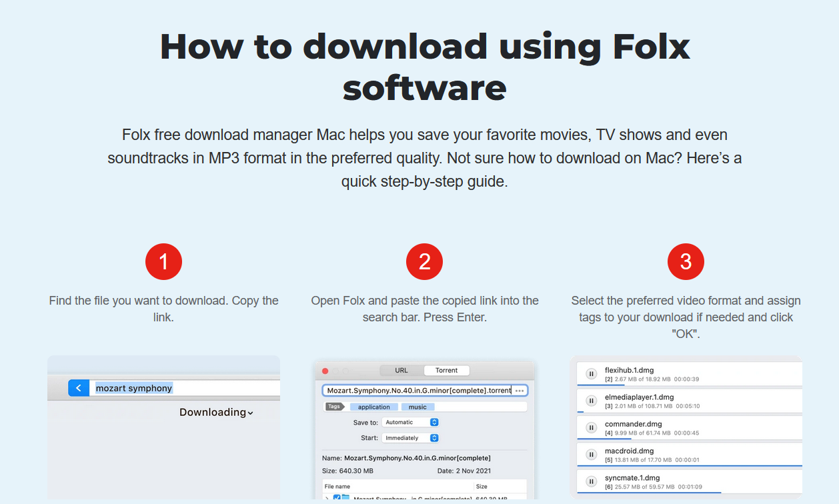Click the Date: 2 Nov 2021 text
The height and width of the screenshot is (504, 839).
click(x=466, y=471)
